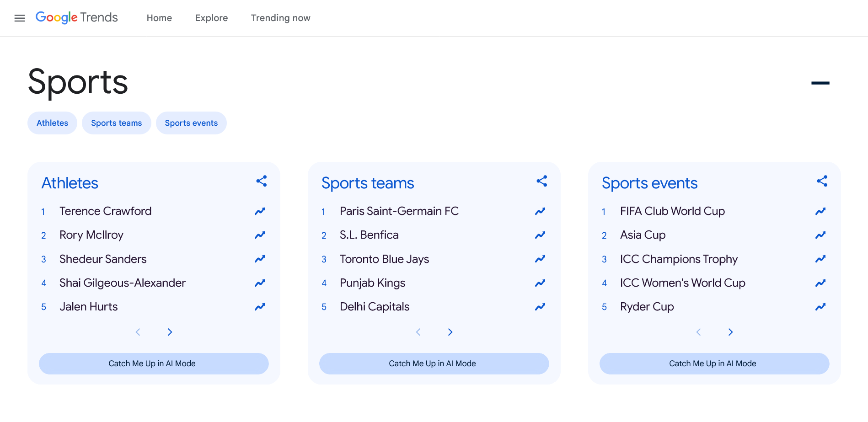
Task: Switch to Trending now page
Action: pyautogui.click(x=280, y=18)
